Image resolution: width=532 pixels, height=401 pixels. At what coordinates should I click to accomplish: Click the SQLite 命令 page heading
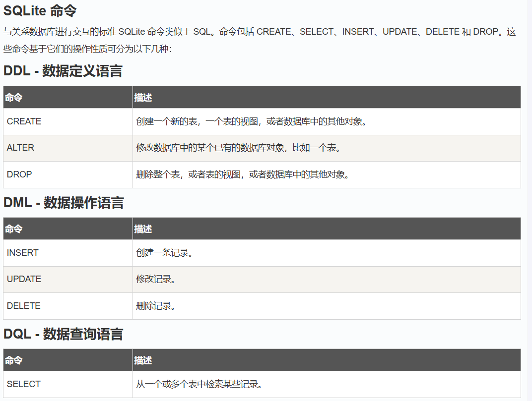40,10
